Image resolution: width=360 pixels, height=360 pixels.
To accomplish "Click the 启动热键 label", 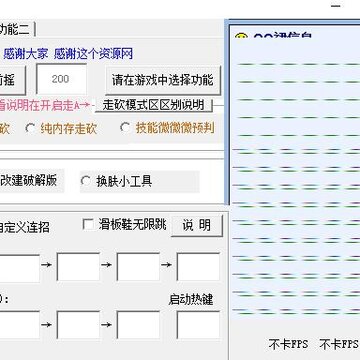I will [191, 299].
